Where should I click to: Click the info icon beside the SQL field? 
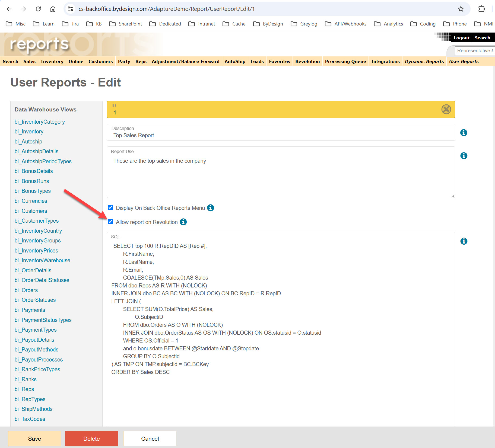[464, 241]
